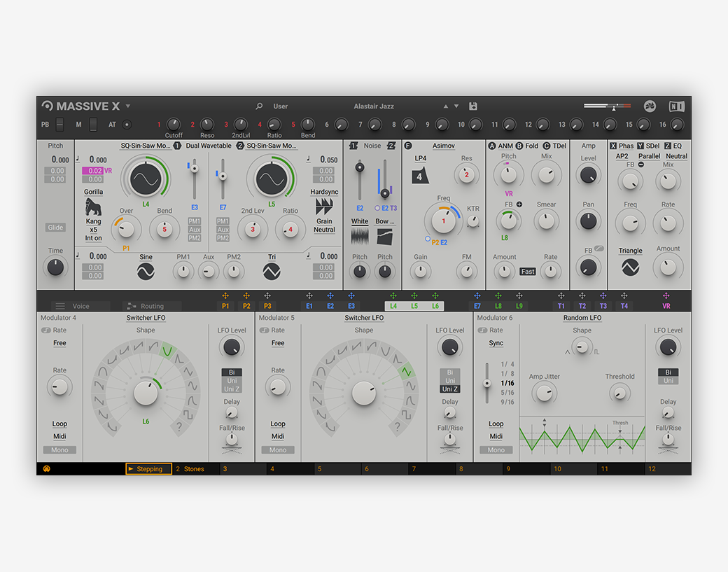
Task: Click the Tri phase-mod oscillator waveform icon
Action: pyautogui.click(x=272, y=272)
